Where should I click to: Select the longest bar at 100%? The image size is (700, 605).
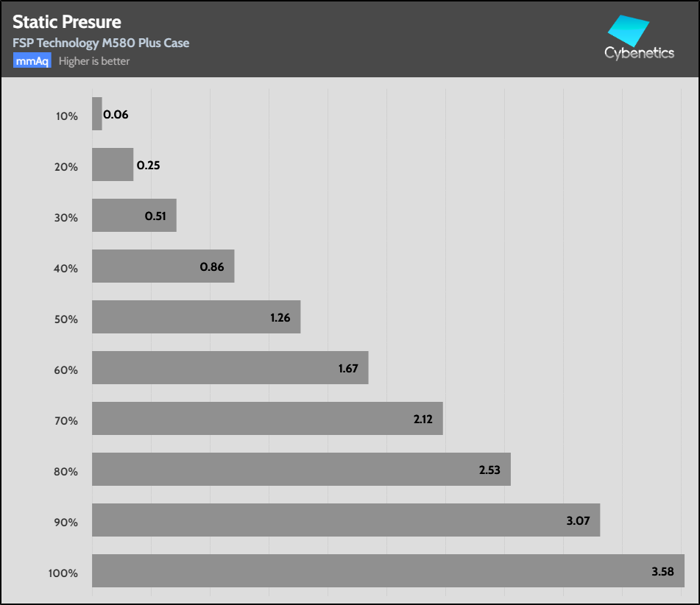388,571
